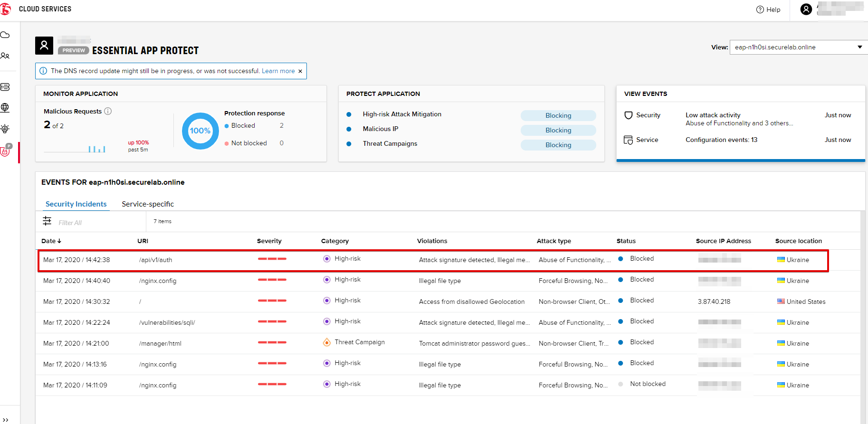868x424 pixels.
Task: Click the 14:13:16 /nginx.config row date
Action: [75, 364]
